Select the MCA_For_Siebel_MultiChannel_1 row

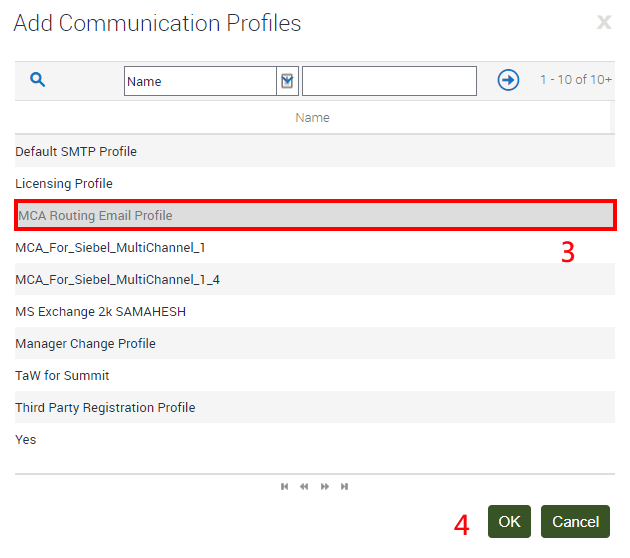(315, 247)
